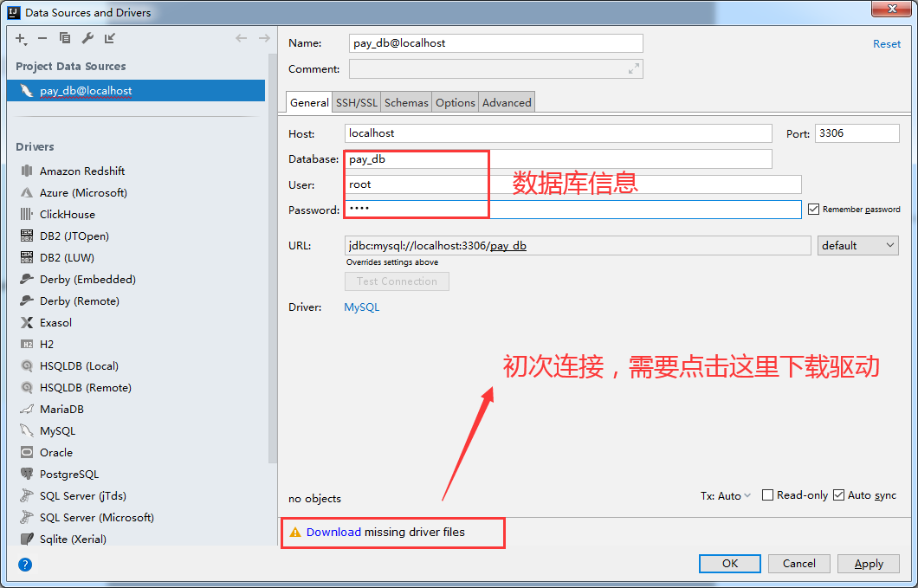Screen dimensions: 918x588
Task: Close the Data Sources and Drivers dialog
Action: pyautogui.click(x=892, y=8)
